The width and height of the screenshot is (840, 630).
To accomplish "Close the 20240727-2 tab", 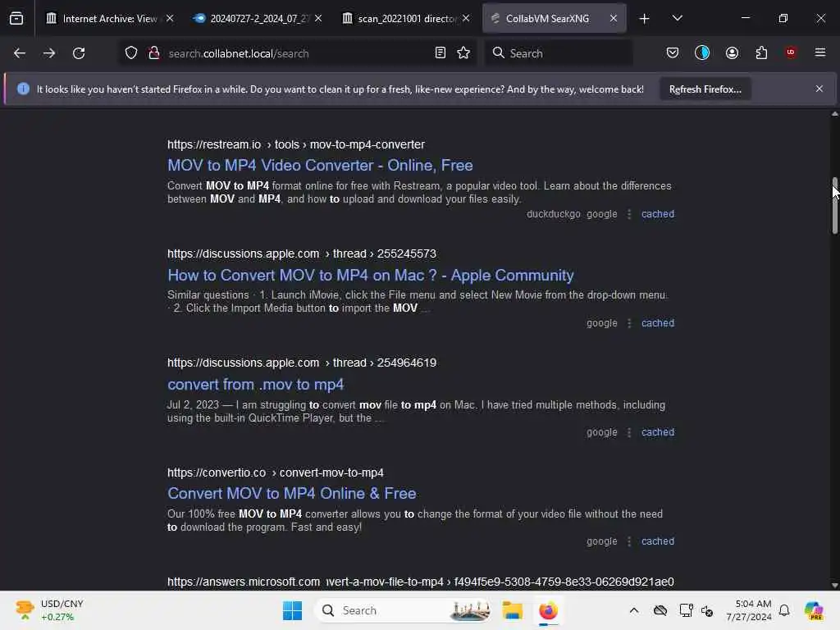I will pyautogui.click(x=318, y=18).
